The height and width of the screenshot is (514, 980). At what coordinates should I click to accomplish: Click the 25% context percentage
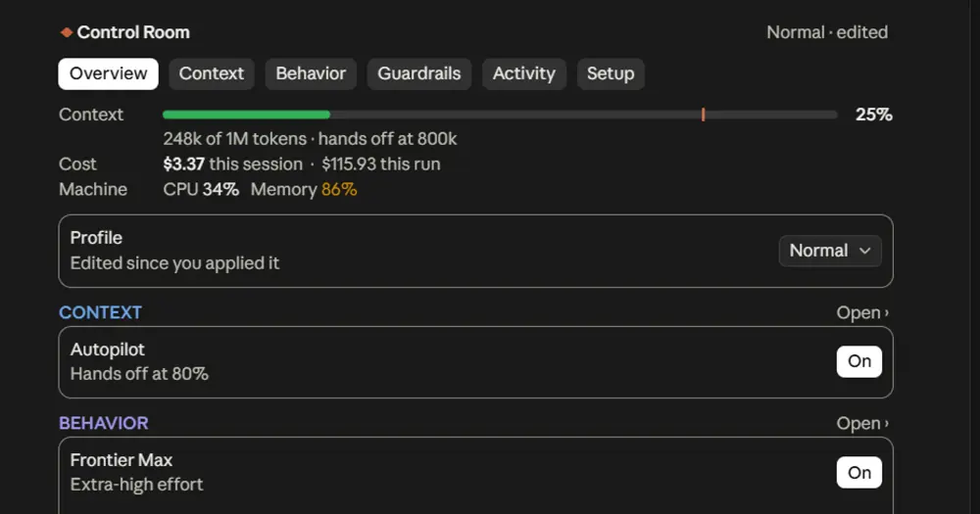874,115
